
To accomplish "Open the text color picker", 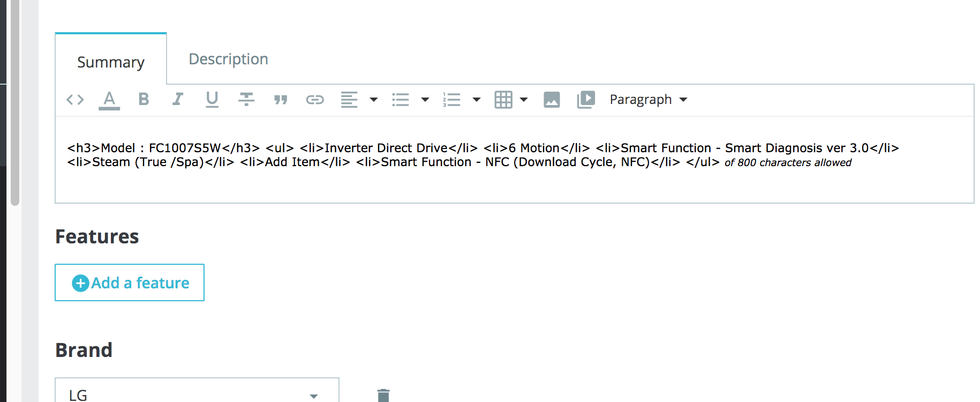I will pyautogui.click(x=109, y=100).
